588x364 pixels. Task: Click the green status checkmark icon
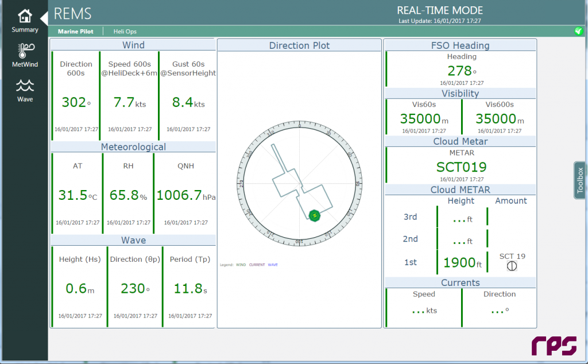coord(578,31)
